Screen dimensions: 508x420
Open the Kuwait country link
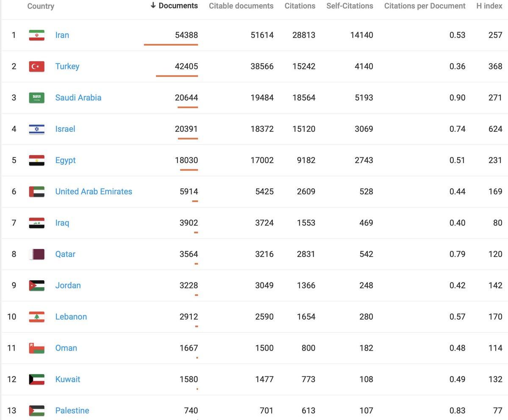pos(67,379)
